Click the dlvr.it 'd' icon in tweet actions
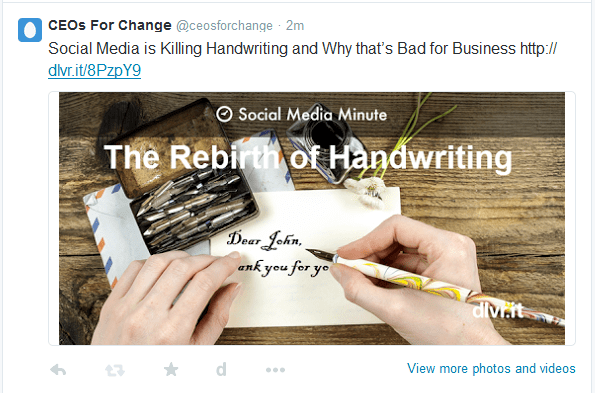This screenshot has width=595, height=393. pos(221,369)
